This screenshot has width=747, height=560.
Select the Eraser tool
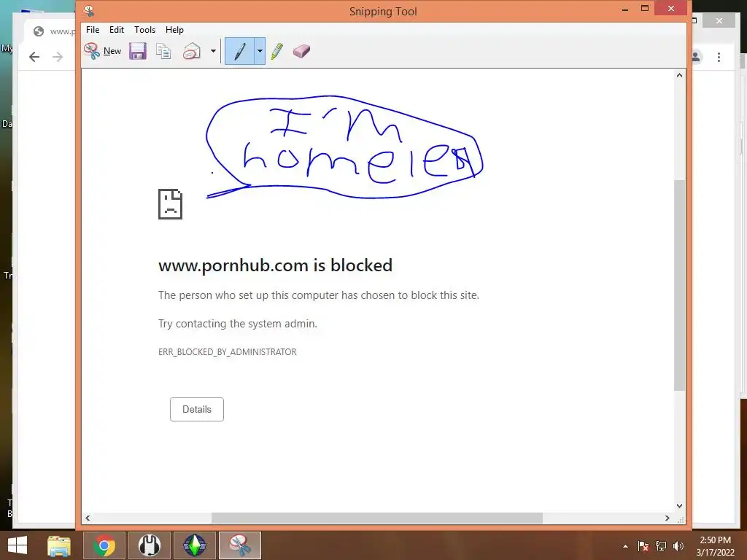[x=301, y=51]
